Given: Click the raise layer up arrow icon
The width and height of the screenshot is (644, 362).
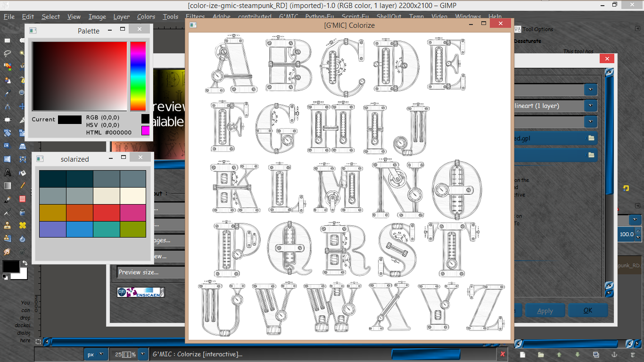Looking at the screenshot, I should pyautogui.click(x=559, y=354).
